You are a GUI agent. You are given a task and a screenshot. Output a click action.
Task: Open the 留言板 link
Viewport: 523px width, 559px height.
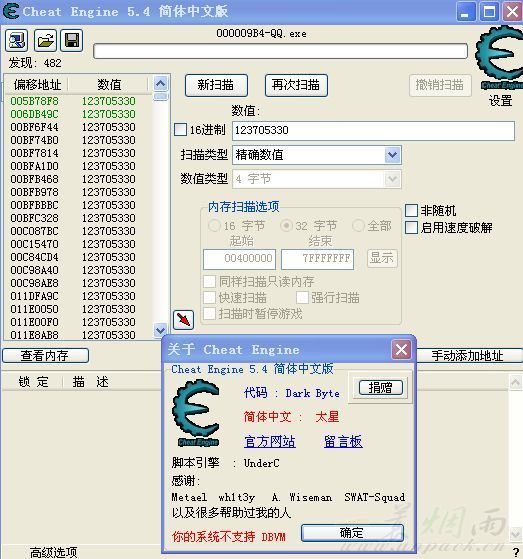[x=343, y=442]
